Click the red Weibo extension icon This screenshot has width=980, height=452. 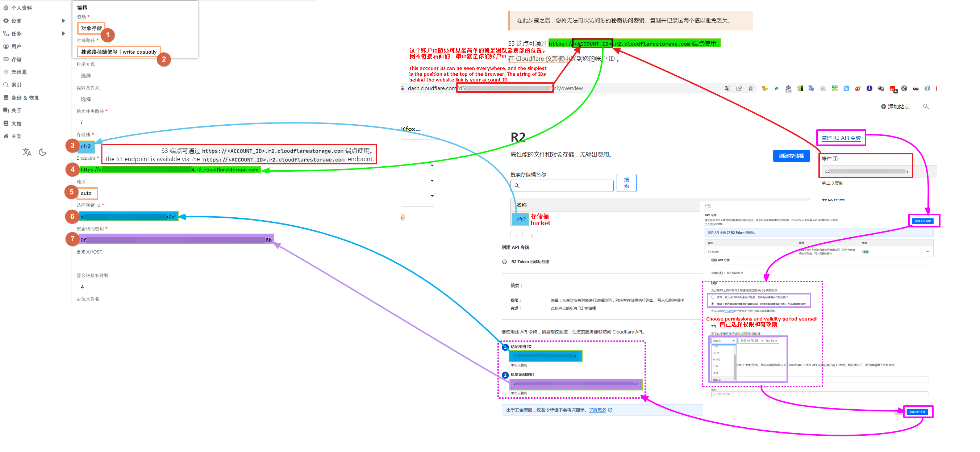[x=858, y=88]
